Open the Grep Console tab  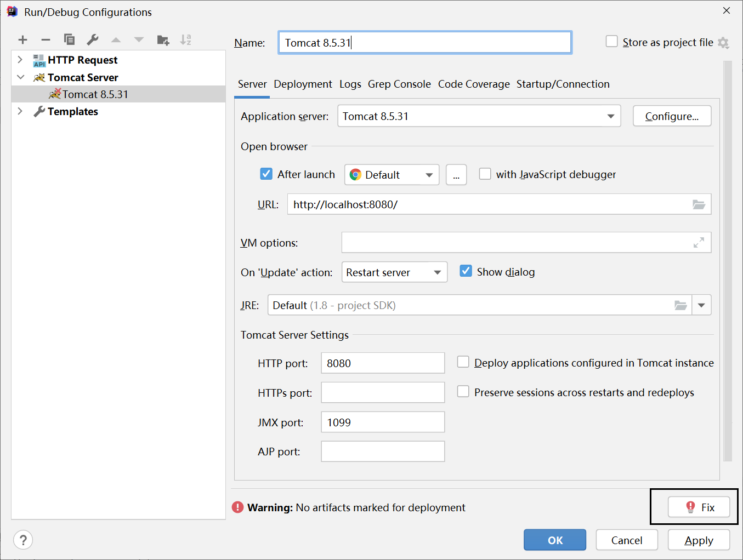[399, 84]
